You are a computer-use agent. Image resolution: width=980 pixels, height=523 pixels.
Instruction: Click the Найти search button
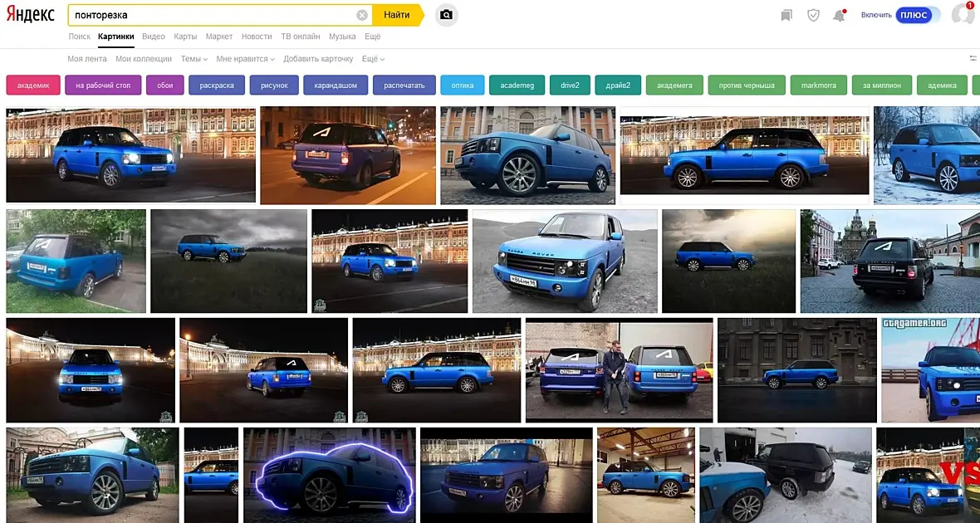point(398,15)
